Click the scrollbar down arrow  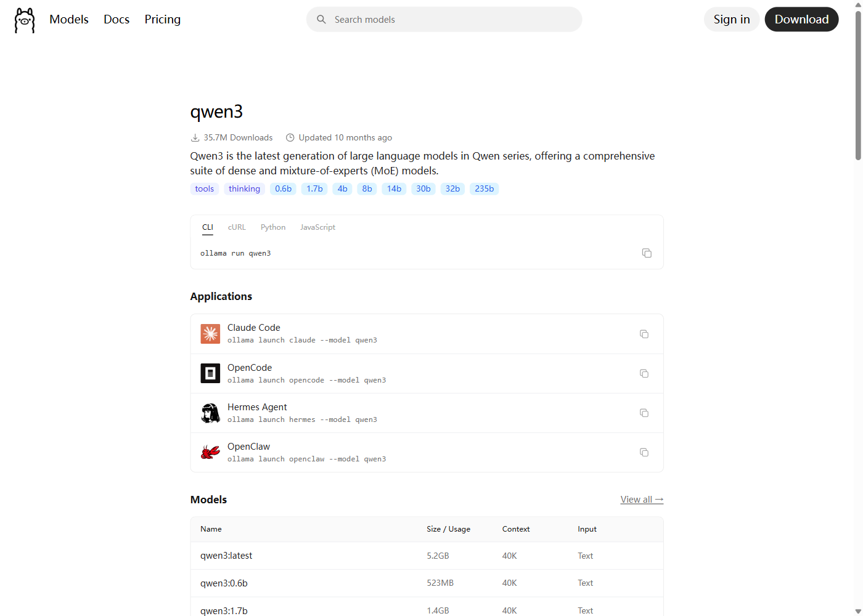tap(858, 611)
